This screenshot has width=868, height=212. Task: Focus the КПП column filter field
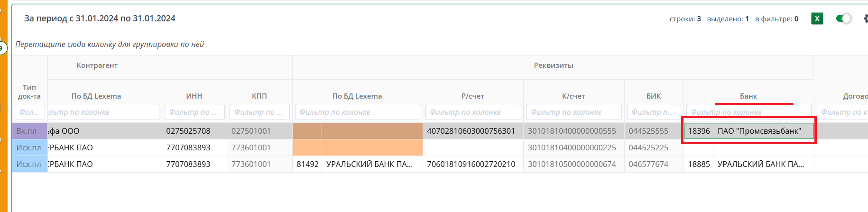pos(259,112)
